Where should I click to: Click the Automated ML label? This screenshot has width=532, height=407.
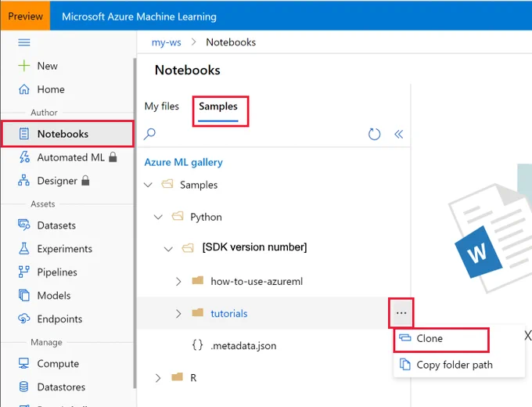click(71, 157)
